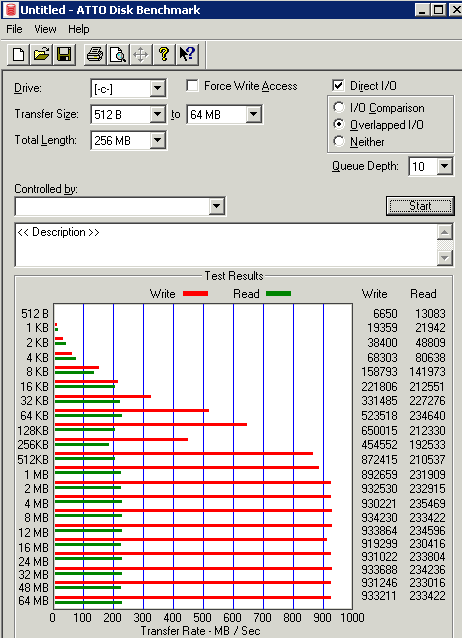Open the yellow question mark About icon
The height and width of the screenshot is (638, 462).
coord(164,55)
